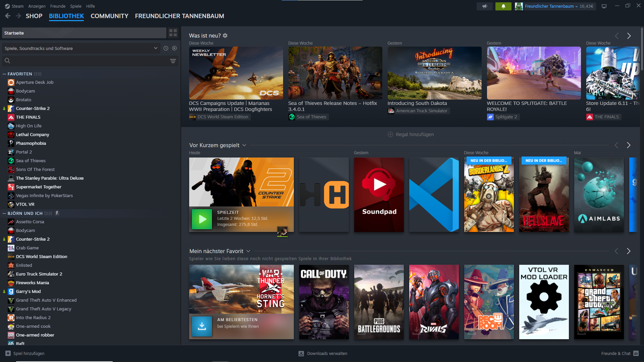Open the PUBG Battlegrounds cover
The image size is (644, 362).
click(379, 302)
